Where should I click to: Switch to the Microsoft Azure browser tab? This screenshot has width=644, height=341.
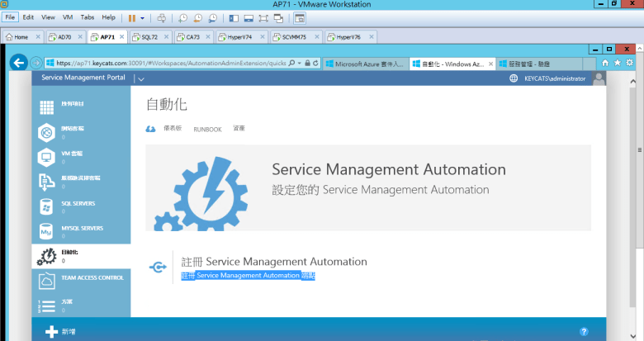point(364,64)
